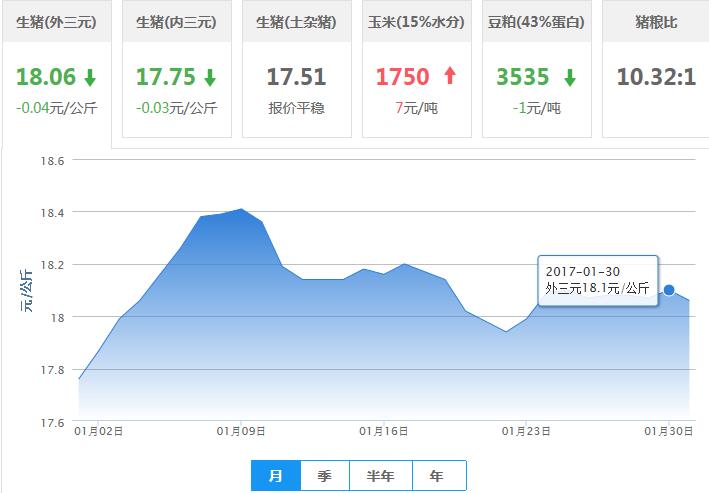This screenshot has height=493, width=709.
Task: Click the 17.75 price value
Action: coord(166,77)
